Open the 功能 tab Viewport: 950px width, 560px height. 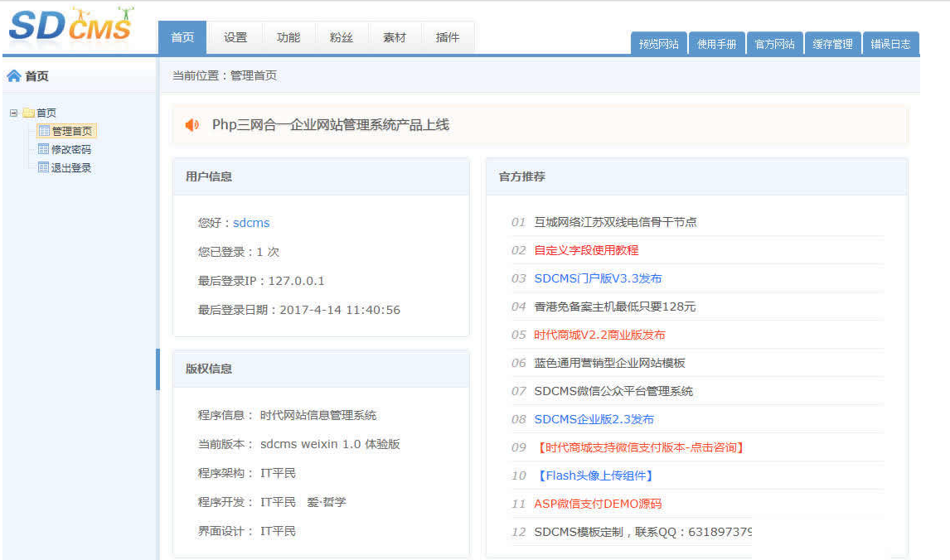[288, 36]
